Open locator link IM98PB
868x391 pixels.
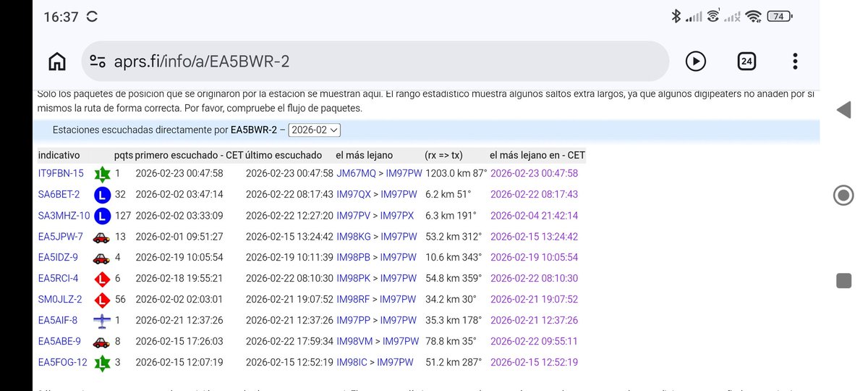[x=353, y=258]
